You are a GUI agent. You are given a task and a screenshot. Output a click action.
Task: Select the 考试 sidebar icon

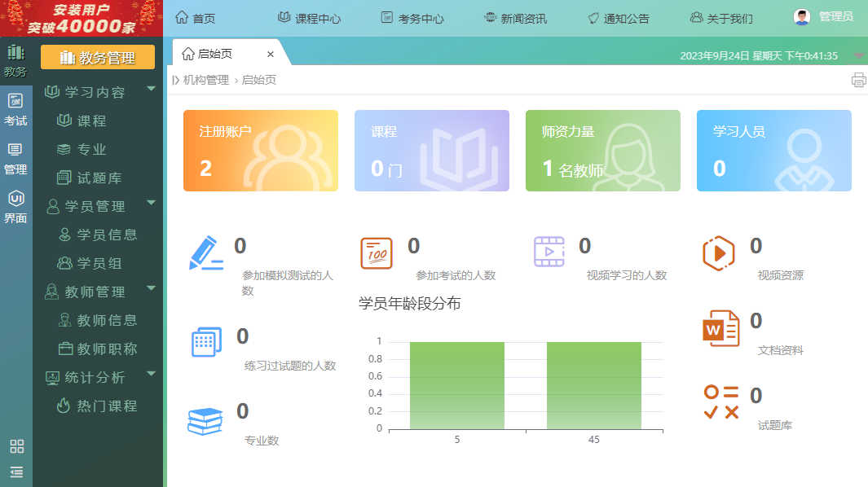[x=15, y=110]
